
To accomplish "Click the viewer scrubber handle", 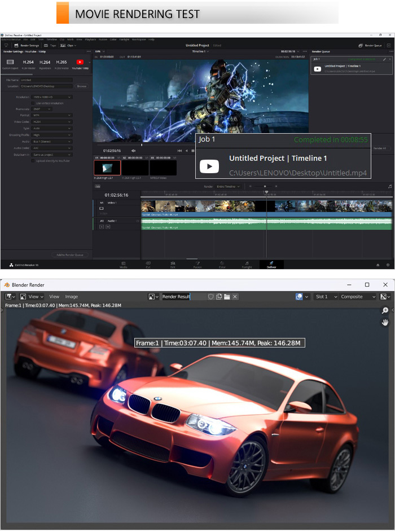I will [x=142, y=145].
